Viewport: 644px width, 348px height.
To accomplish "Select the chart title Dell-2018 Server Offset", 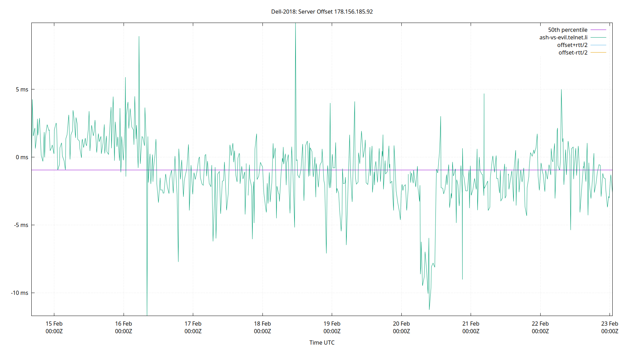I will [x=322, y=11].
